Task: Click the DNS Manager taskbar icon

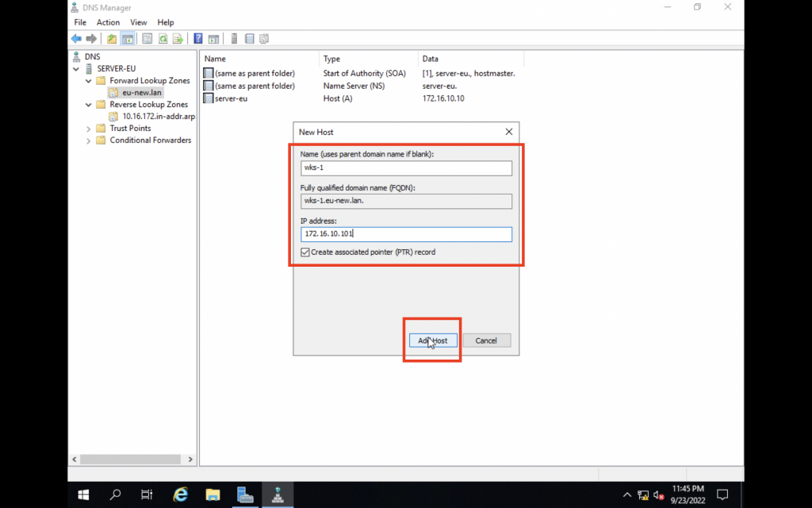Action: pyautogui.click(x=278, y=495)
